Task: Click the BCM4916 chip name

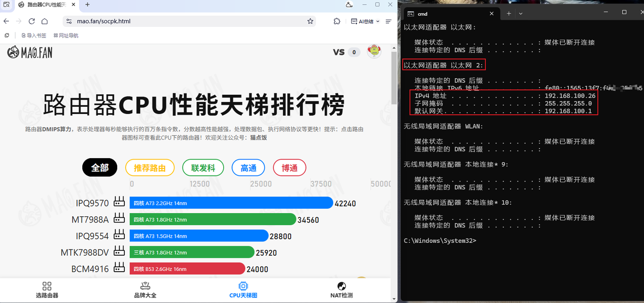Action: tap(90, 269)
